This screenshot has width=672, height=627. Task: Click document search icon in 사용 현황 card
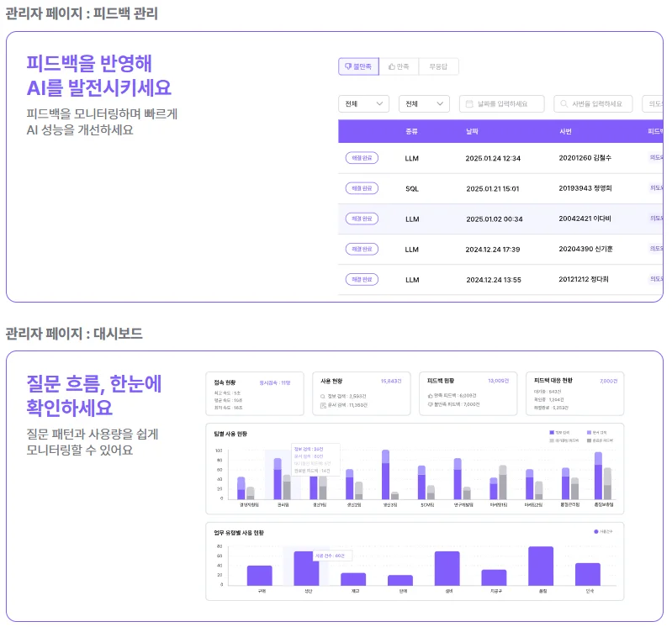pyautogui.click(x=323, y=405)
